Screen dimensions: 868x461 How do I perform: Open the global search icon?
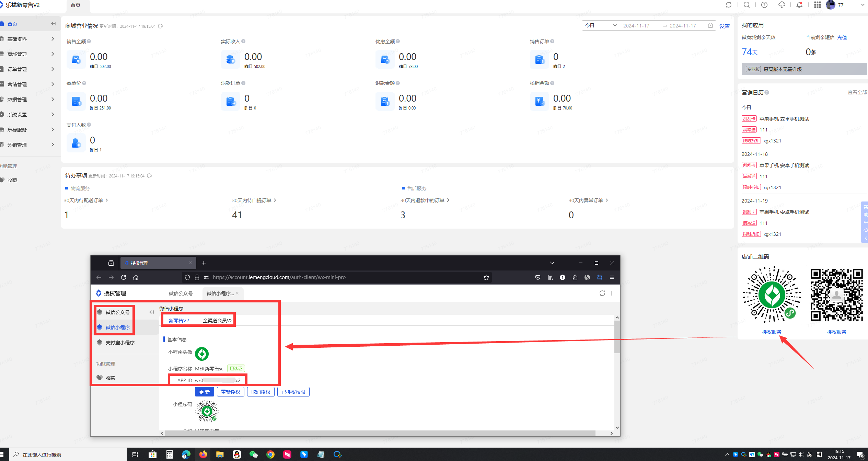pyautogui.click(x=747, y=5)
